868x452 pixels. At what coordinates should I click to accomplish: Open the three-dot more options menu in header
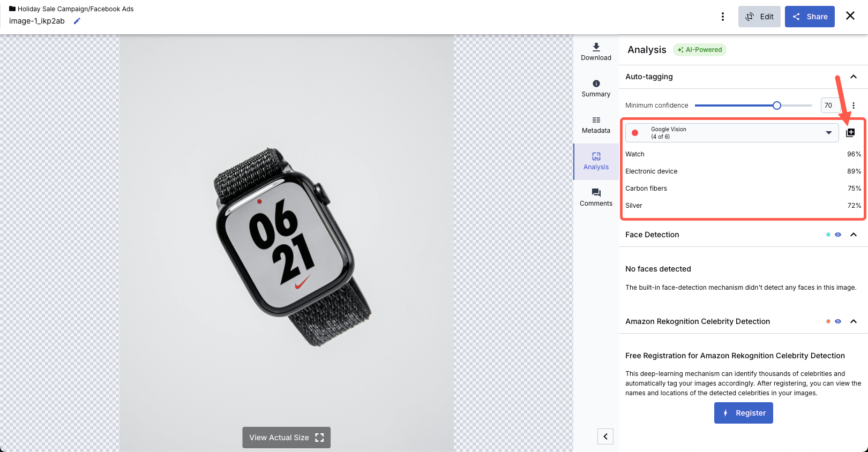click(x=723, y=17)
